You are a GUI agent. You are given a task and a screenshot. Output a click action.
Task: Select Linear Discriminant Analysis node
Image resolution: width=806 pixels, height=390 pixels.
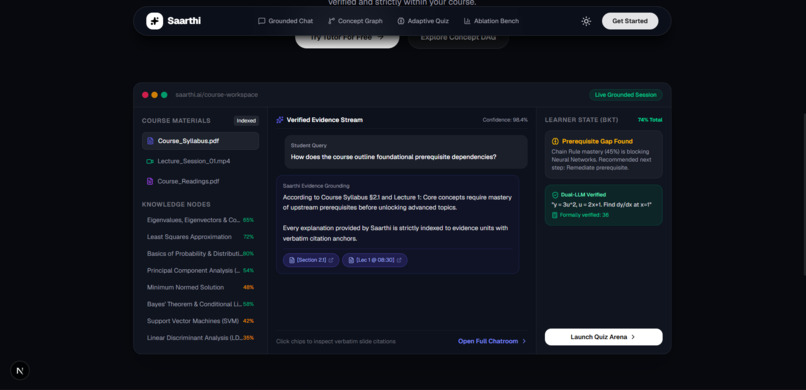(200, 338)
